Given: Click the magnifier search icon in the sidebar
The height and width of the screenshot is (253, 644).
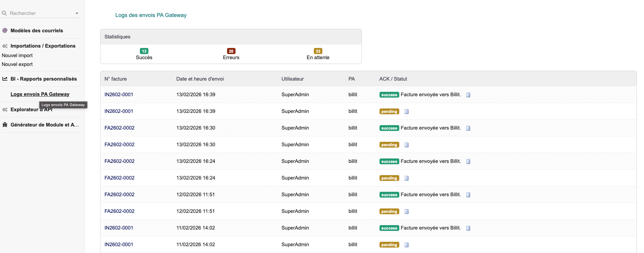Looking at the screenshot, I should click(4, 13).
